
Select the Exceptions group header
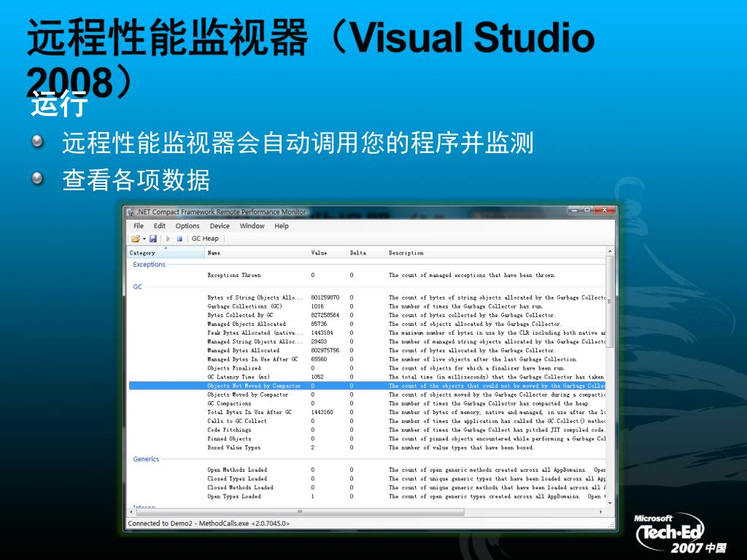(x=149, y=264)
